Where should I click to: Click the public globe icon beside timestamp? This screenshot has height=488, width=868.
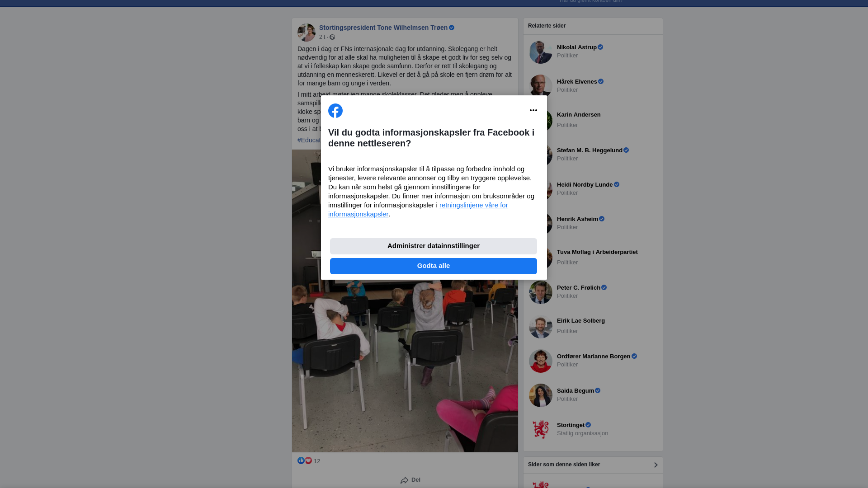click(x=332, y=37)
